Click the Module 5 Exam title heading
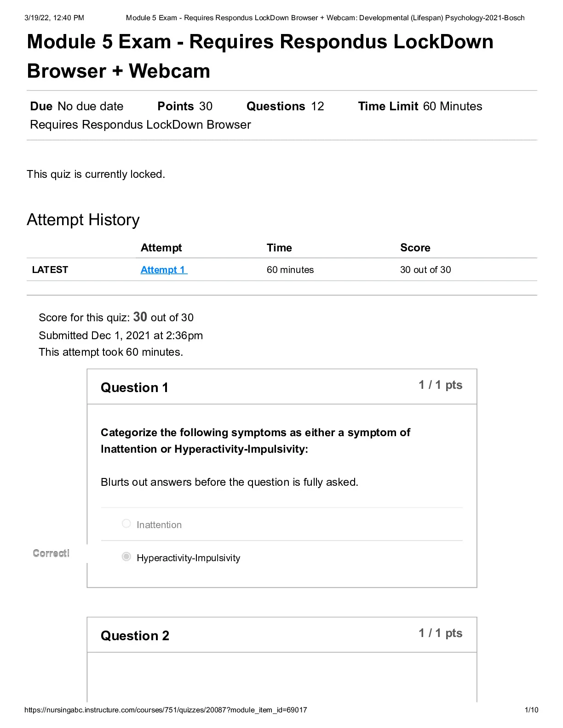 (260, 56)
